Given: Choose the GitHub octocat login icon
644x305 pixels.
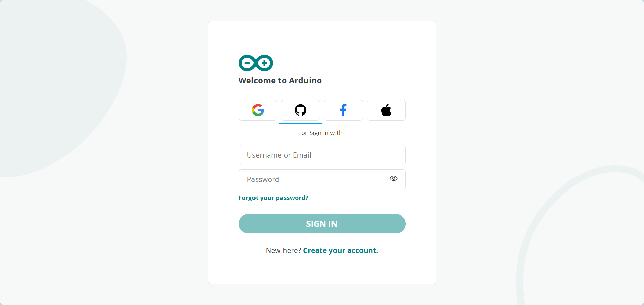Looking at the screenshot, I should [300, 110].
